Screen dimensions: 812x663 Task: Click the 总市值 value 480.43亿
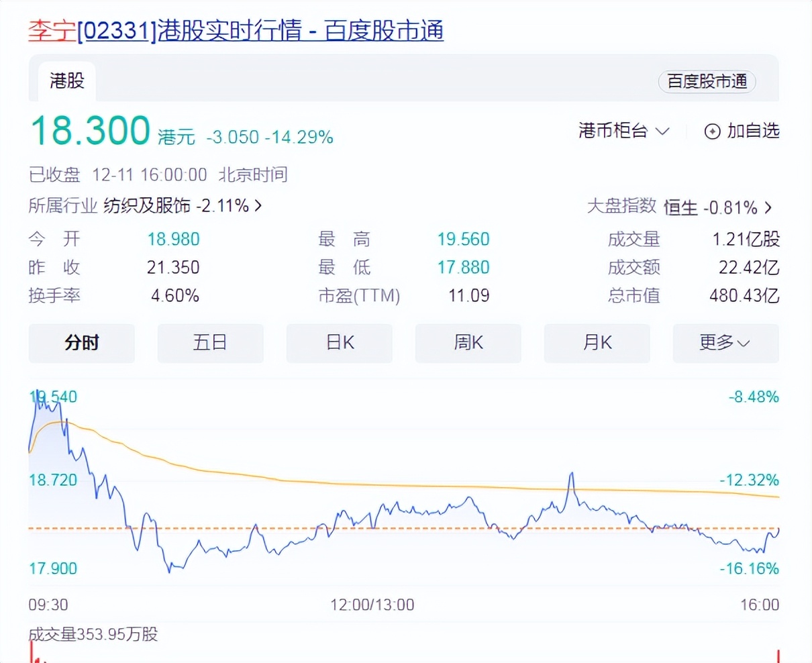[745, 295]
